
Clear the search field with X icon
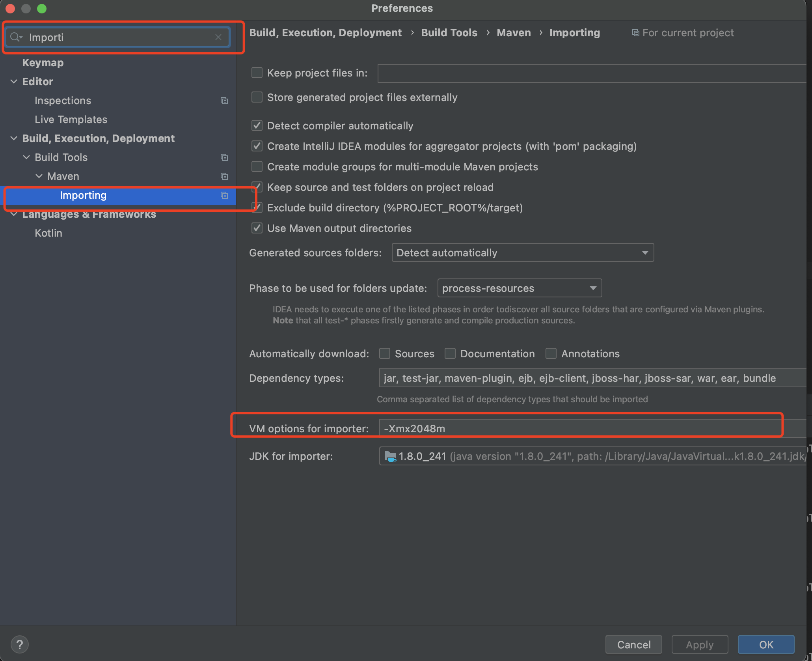coord(218,37)
